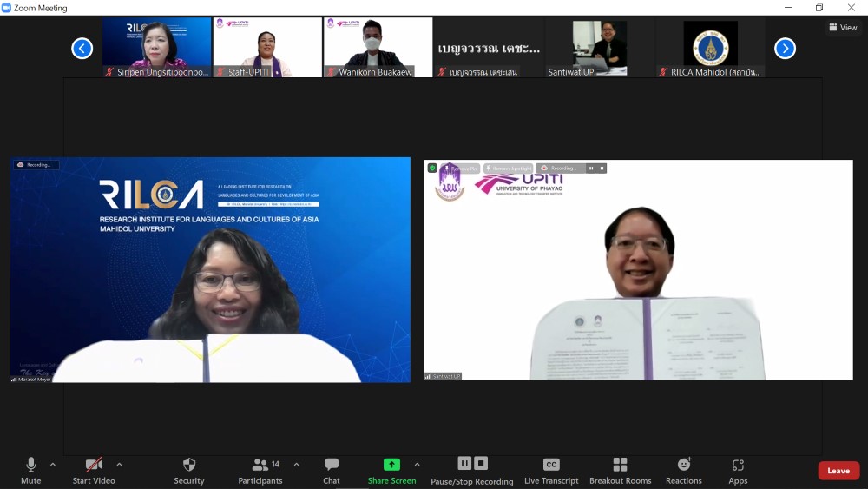This screenshot has width=868, height=489.
Task: Expand audio options arrow beside Mute
Action: [53, 464]
